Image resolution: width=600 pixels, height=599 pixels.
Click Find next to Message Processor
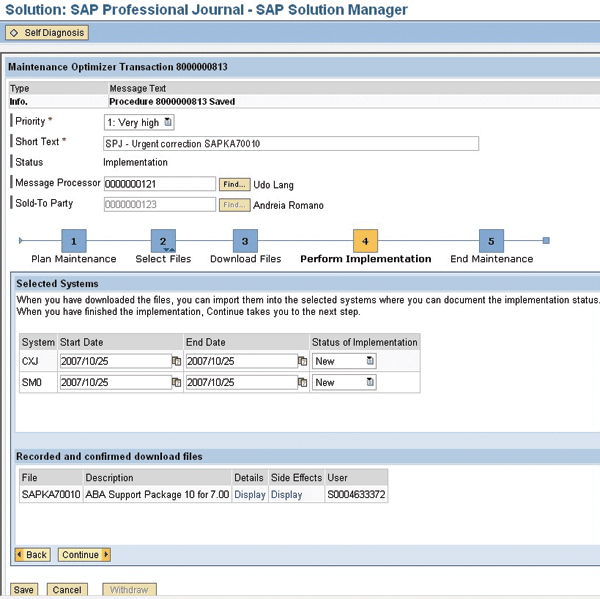point(234,184)
